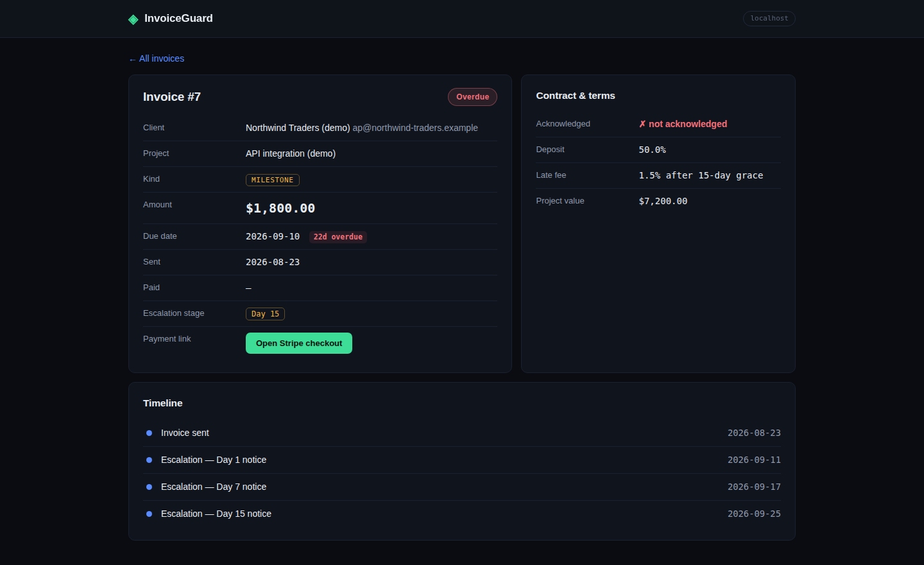Click the localhost environment badge

[769, 19]
